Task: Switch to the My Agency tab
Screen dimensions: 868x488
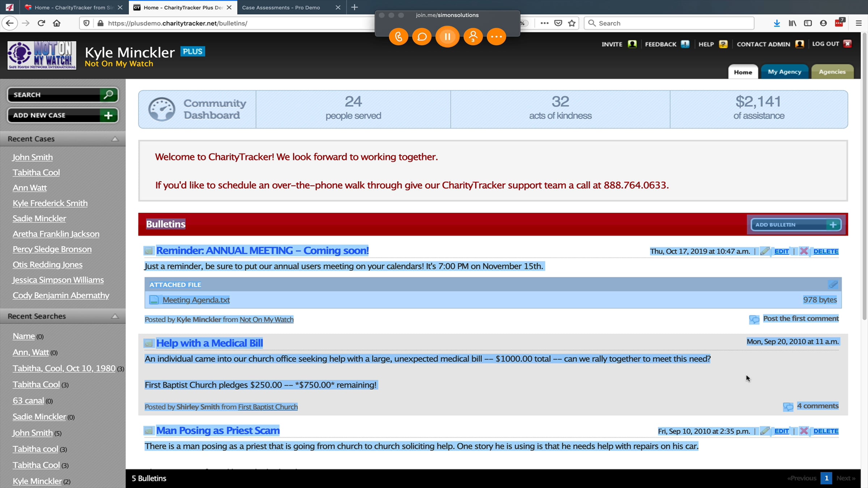Action: pos(784,72)
